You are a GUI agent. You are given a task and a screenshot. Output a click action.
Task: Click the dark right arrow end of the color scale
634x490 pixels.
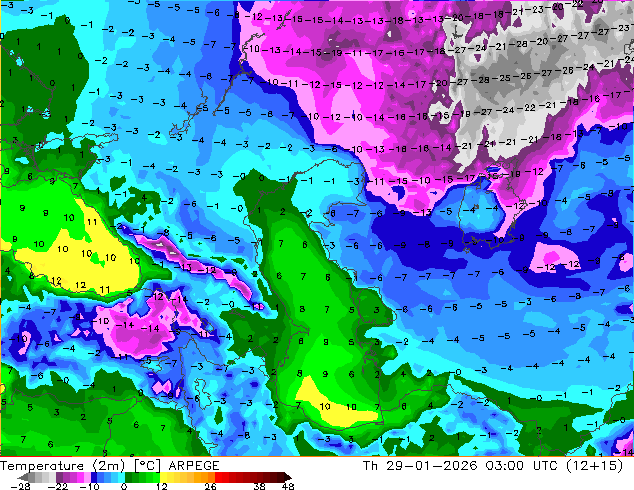coord(288,477)
